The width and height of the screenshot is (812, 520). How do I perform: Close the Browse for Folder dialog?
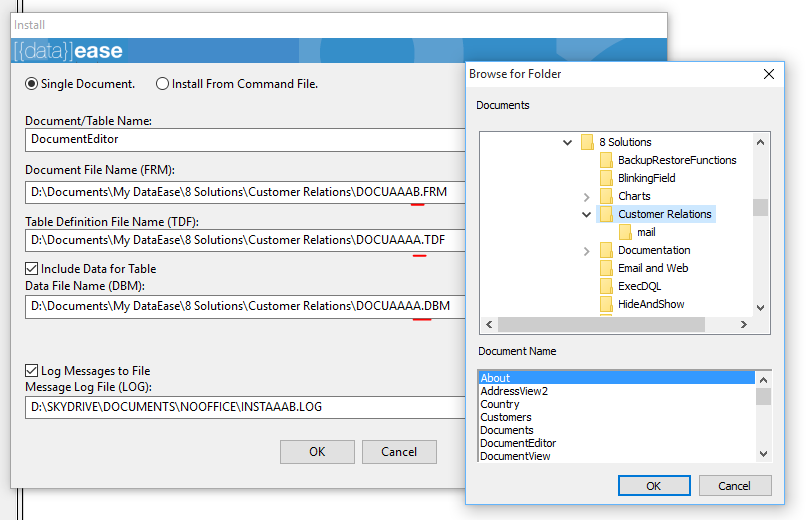click(769, 74)
